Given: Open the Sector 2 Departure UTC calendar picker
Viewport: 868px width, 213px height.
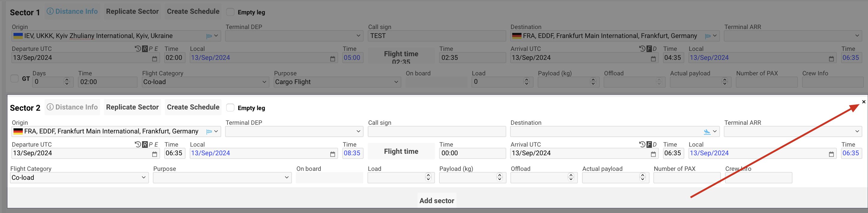Looking at the screenshot, I should point(154,154).
